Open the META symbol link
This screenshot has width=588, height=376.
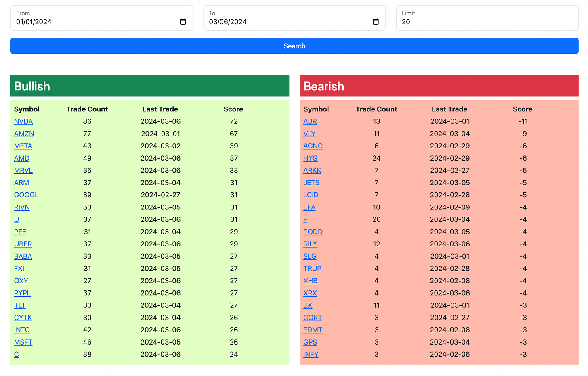pos(23,146)
